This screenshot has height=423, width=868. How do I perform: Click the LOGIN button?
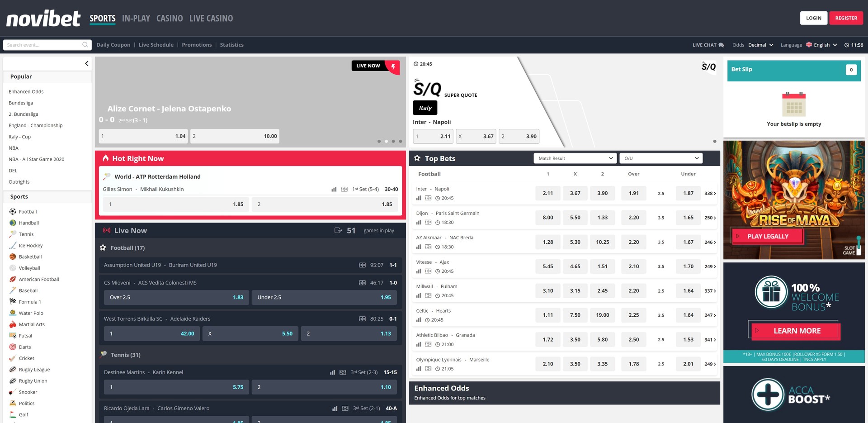point(814,18)
